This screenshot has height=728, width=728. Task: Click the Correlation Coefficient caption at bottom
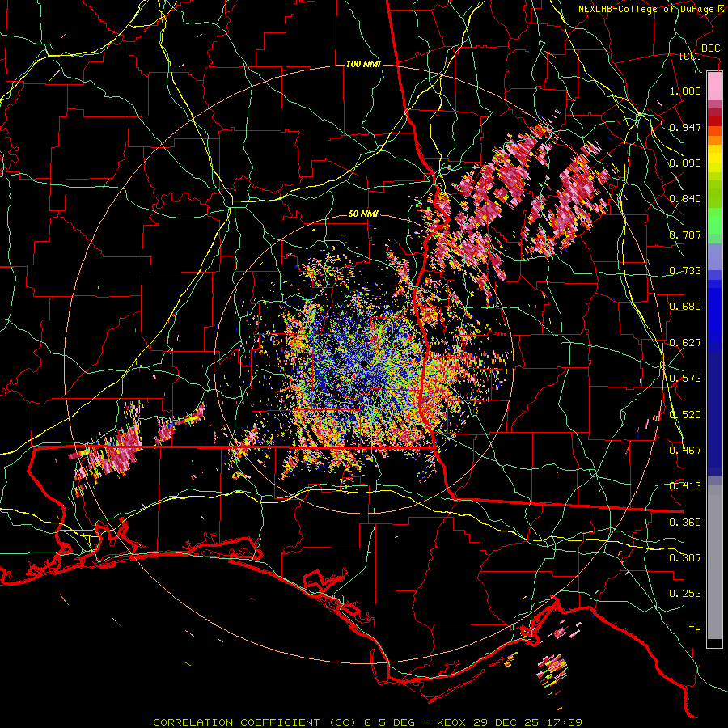[367, 722]
